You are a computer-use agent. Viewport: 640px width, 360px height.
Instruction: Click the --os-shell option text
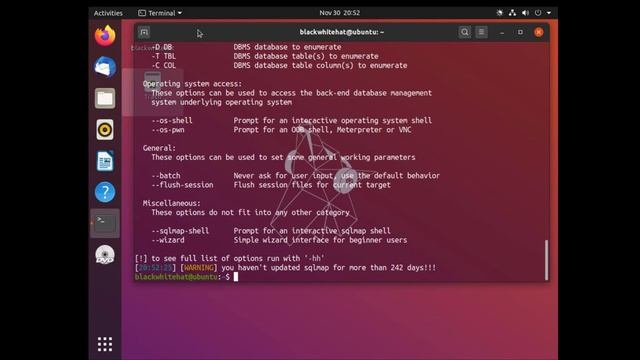pos(172,120)
